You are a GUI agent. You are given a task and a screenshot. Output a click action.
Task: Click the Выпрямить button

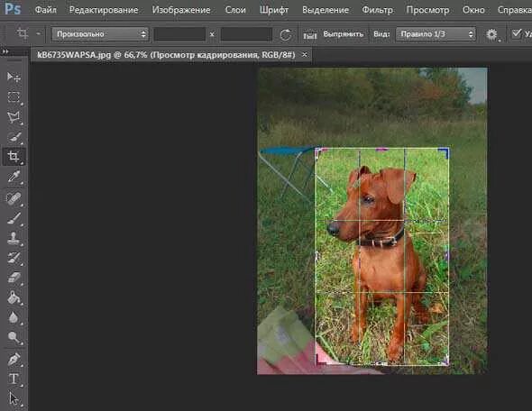click(343, 34)
